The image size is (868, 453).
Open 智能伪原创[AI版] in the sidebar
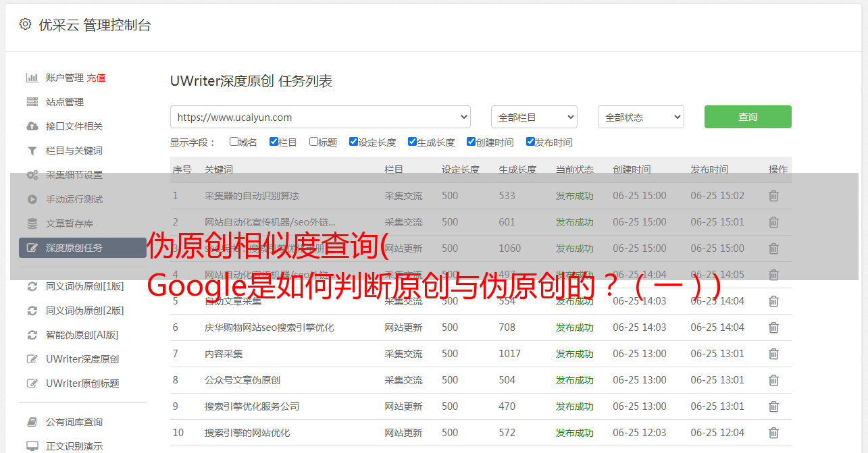click(82, 335)
